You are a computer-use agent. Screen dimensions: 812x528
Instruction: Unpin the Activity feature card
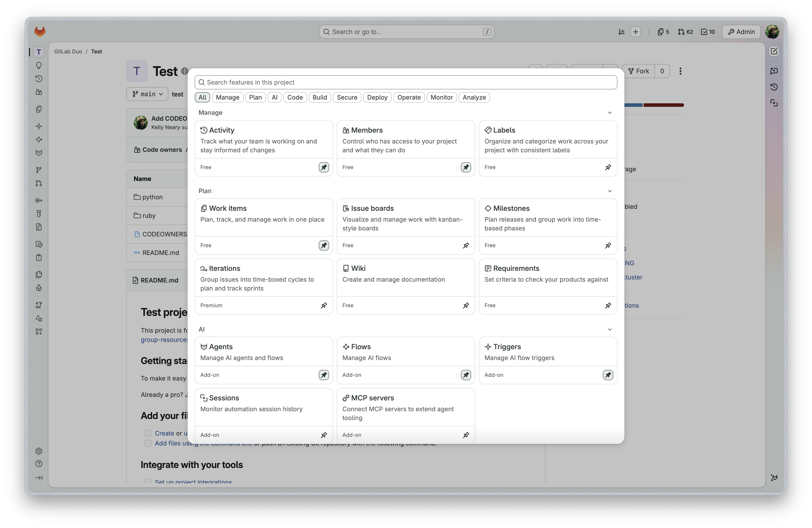324,167
